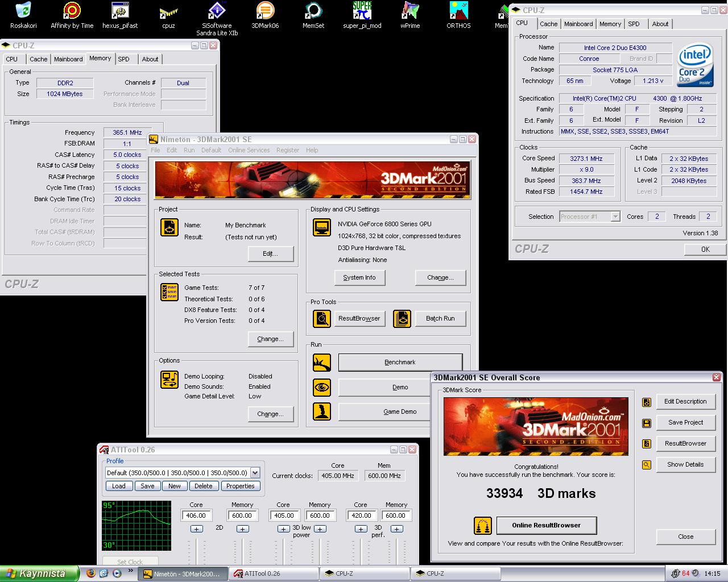Increase 2D Core clock with plus button
728x582 pixels.
point(196,529)
